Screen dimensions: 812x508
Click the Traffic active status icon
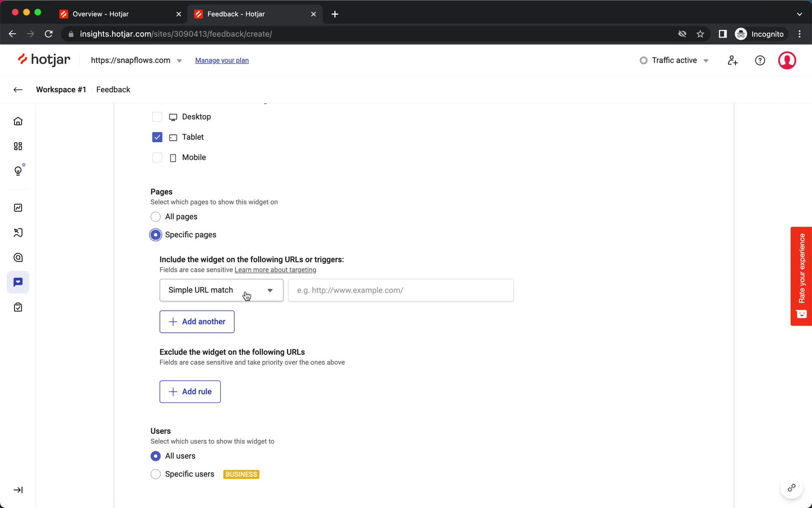pos(643,60)
